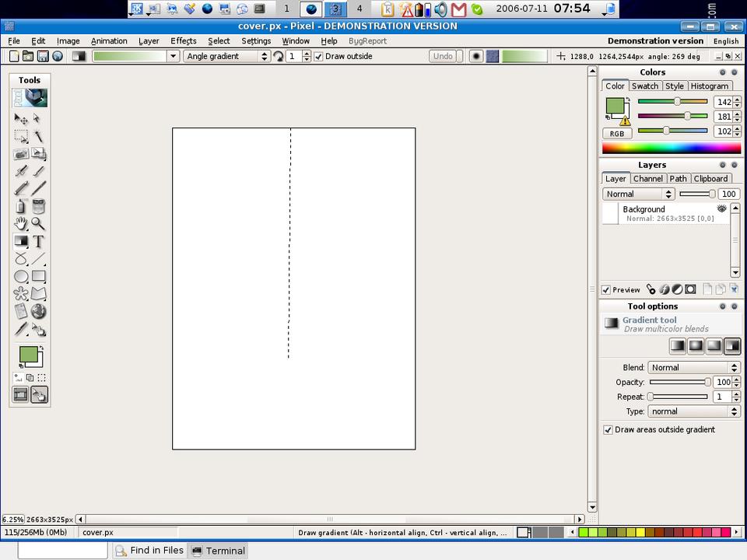Activate the Text tool

[38, 241]
